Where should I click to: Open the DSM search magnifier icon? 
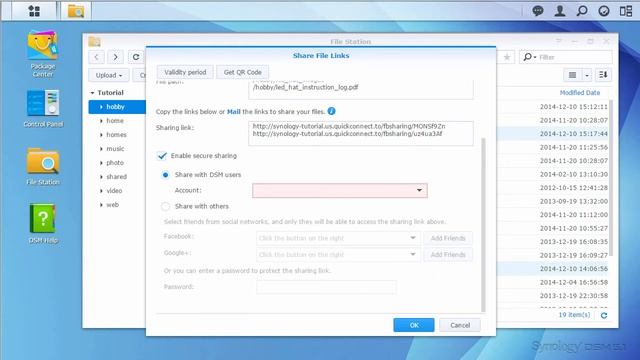pyautogui.click(x=582, y=11)
